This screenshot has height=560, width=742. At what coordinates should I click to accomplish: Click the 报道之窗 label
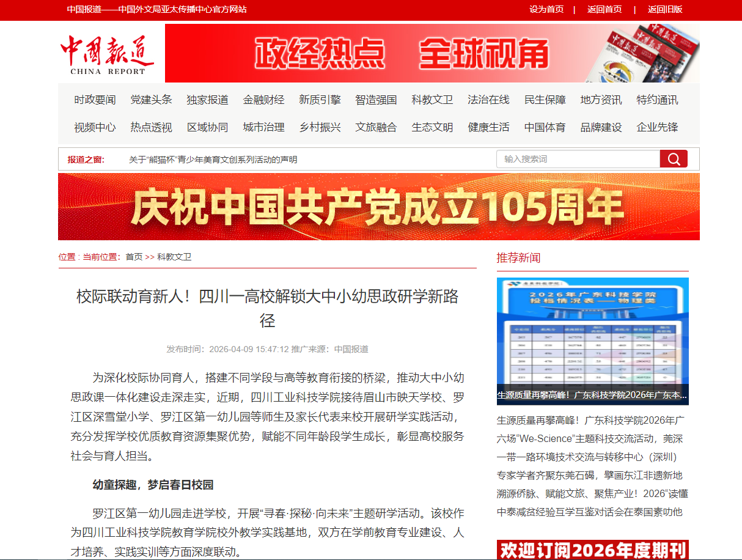pos(86,160)
